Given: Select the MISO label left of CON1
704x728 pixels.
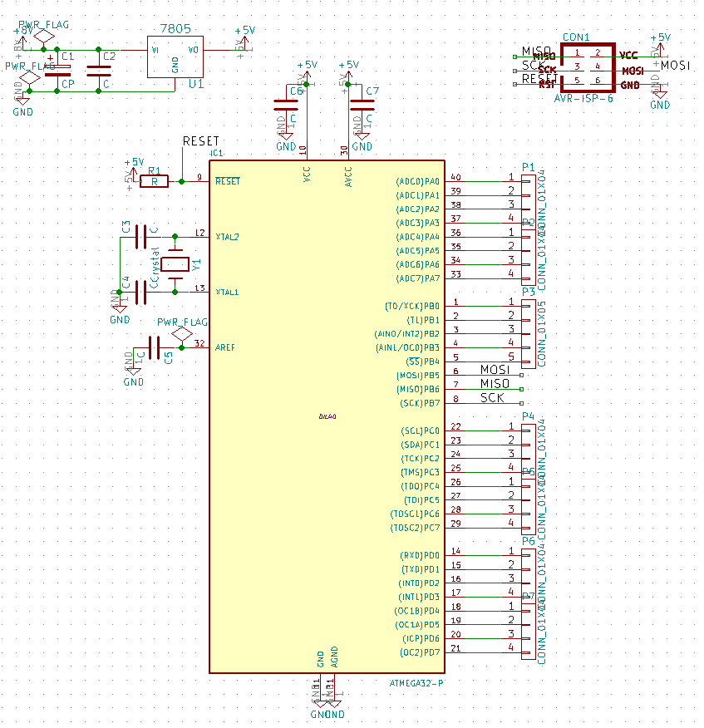Looking at the screenshot, I should (536, 51).
